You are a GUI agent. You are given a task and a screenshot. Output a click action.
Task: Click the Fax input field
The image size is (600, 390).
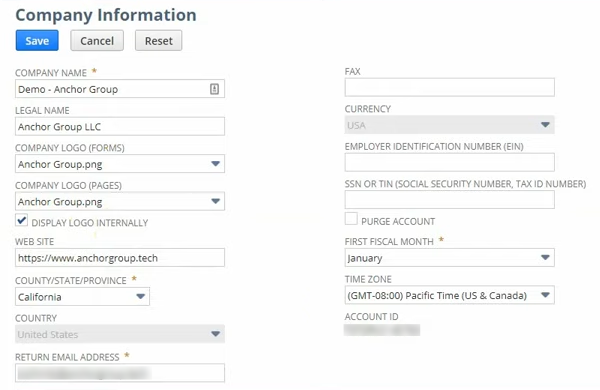tap(449, 87)
